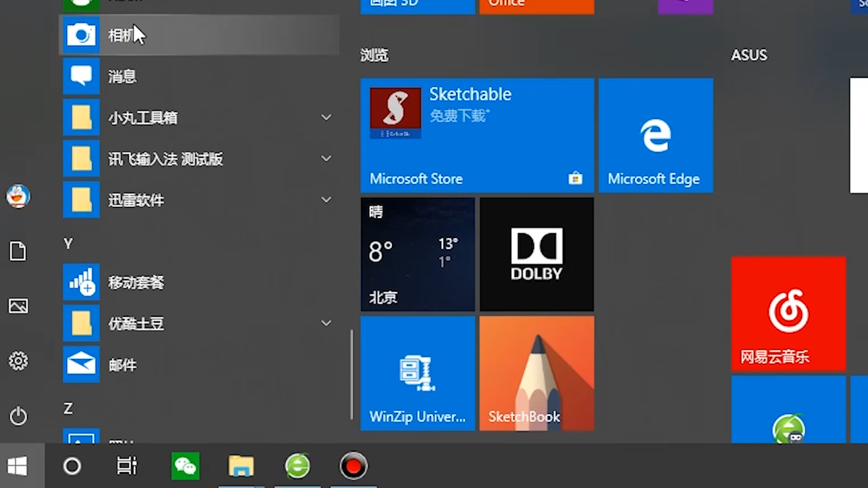Open the 移动套餐 app icon
The height and width of the screenshot is (488, 868).
tap(81, 282)
